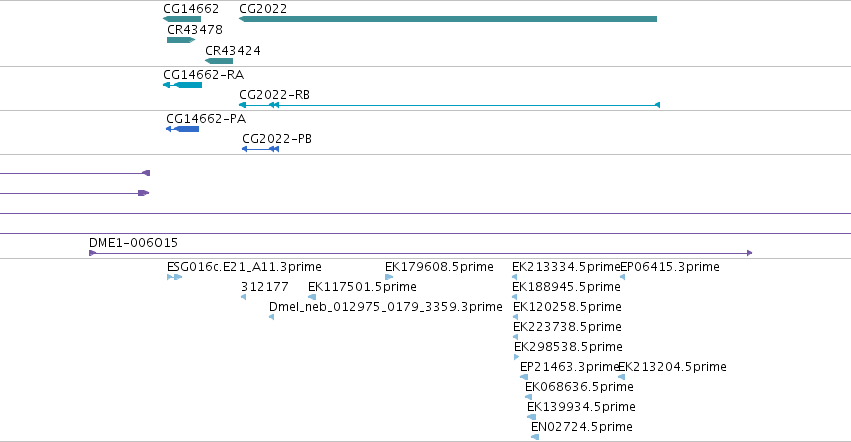The height and width of the screenshot is (442, 851).
Task: Click the EK213204.5prime label
Action: pyautogui.click(x=672, y=367)
